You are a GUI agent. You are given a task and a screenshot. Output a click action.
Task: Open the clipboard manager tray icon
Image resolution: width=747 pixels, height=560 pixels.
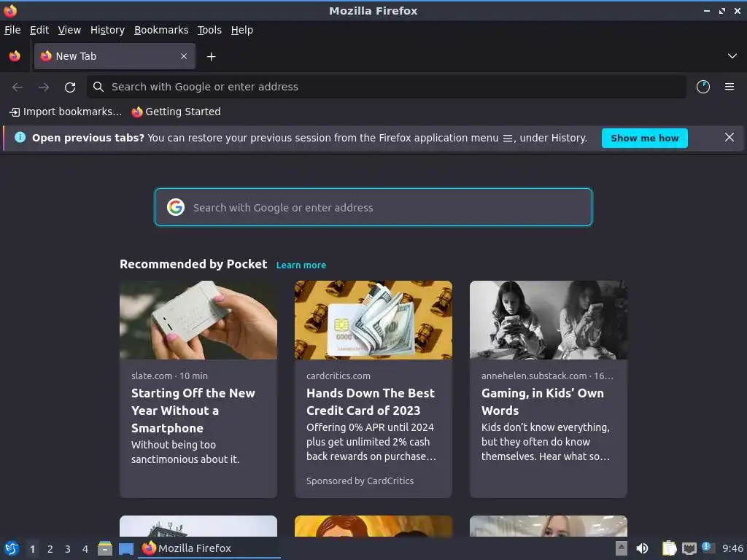pyautogui.click(x=670, y=548)
